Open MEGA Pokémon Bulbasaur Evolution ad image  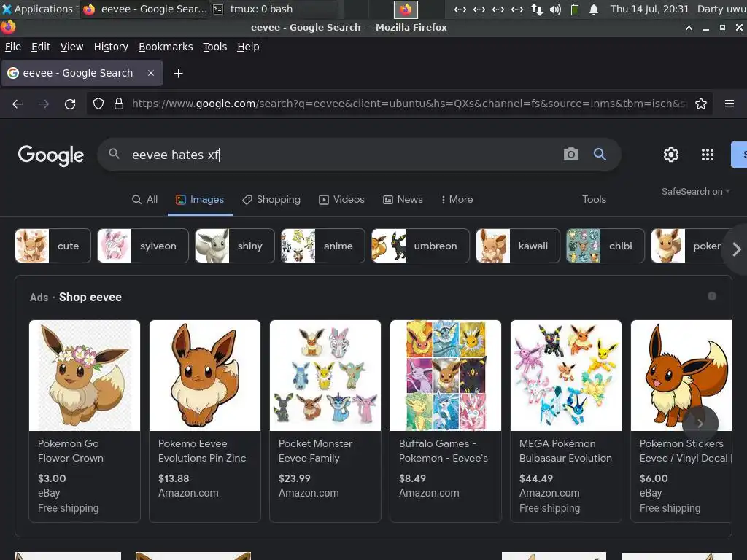pyautogui.click(x=566, y=376)
